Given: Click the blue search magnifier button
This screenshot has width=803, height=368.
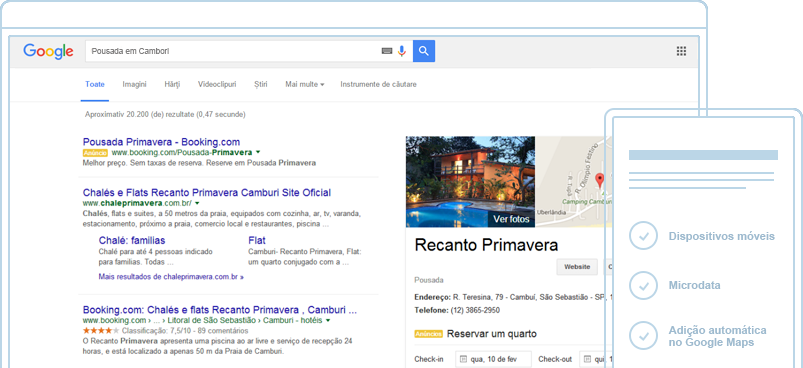Looking at the screenshot, I should coord(424,51).
